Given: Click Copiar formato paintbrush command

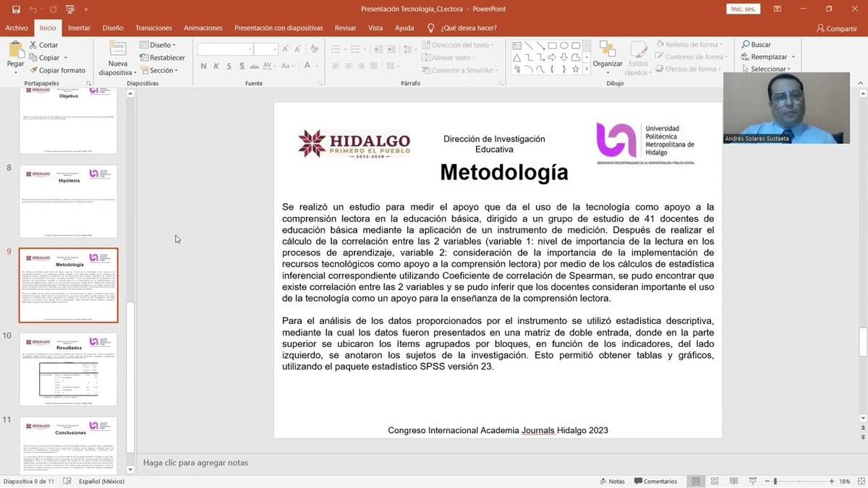Looking at the screenshot, I should pyautogui.click(x=57, y=70).
